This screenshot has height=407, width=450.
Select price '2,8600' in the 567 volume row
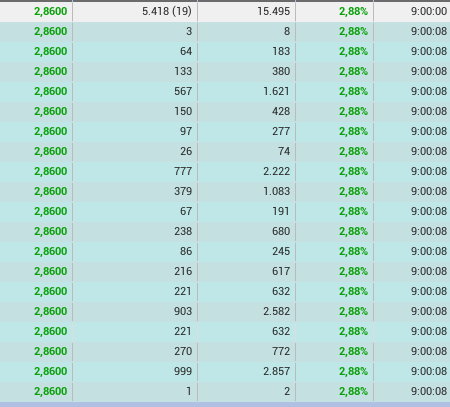pos(51,91)
